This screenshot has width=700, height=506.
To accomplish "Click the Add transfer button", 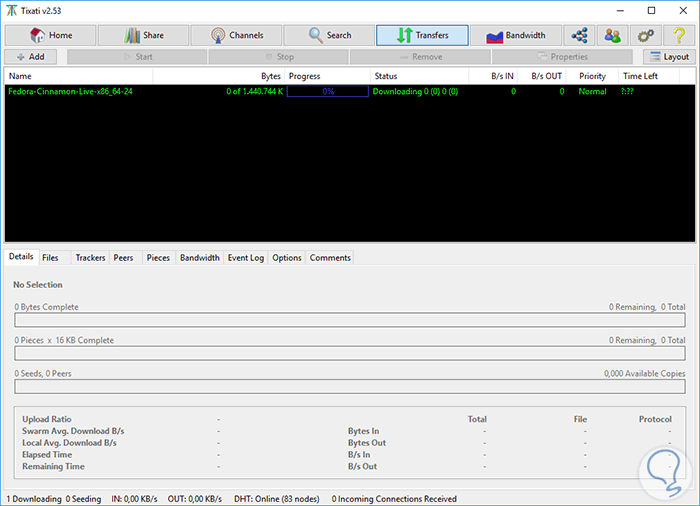I will tap(30, 57).
